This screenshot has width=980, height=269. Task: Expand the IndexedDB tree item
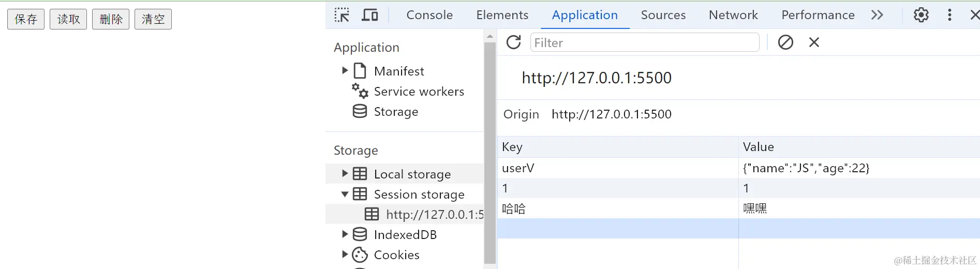point(345,234)
